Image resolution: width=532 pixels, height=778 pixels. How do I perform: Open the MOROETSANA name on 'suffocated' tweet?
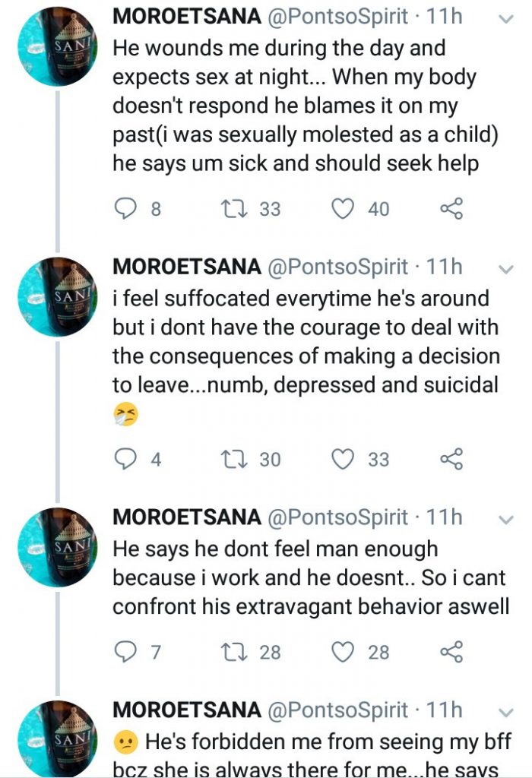pos(186,267)
